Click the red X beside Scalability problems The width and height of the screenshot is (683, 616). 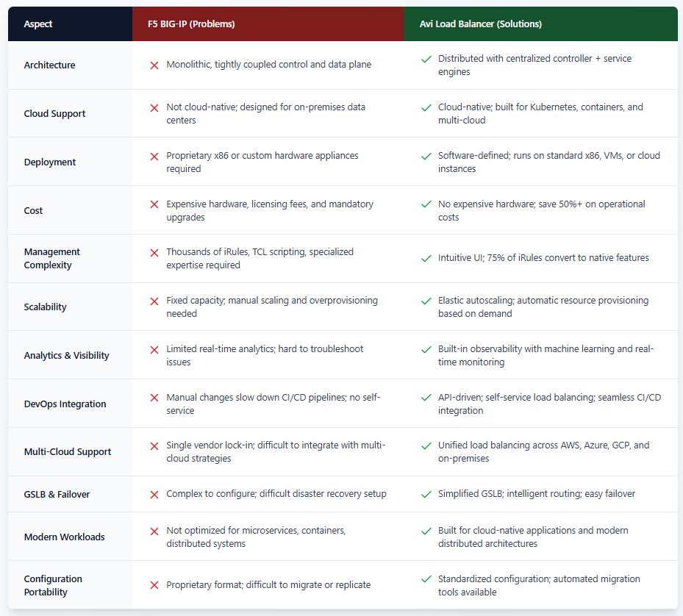[154, 301]
